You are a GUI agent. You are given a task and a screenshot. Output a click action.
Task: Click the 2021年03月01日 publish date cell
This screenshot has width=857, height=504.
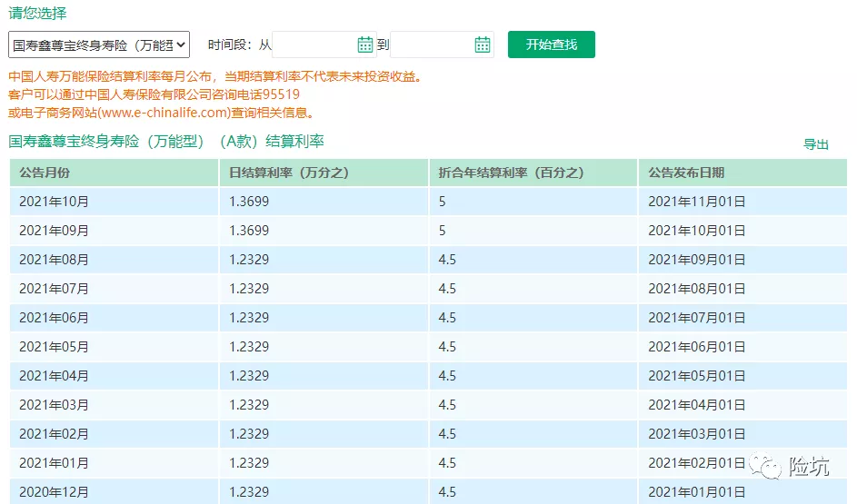point(742,433)
